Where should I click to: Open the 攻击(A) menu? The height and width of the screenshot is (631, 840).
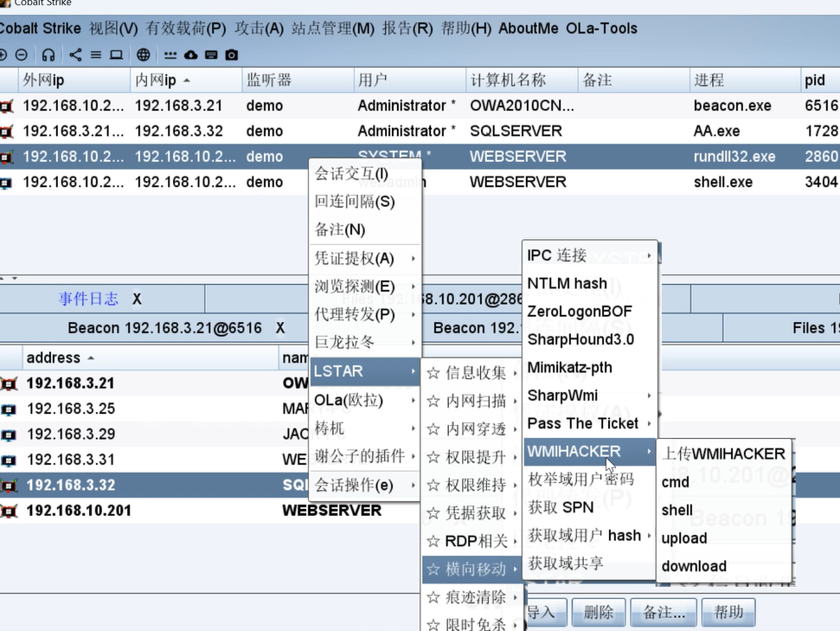(259, 28)
